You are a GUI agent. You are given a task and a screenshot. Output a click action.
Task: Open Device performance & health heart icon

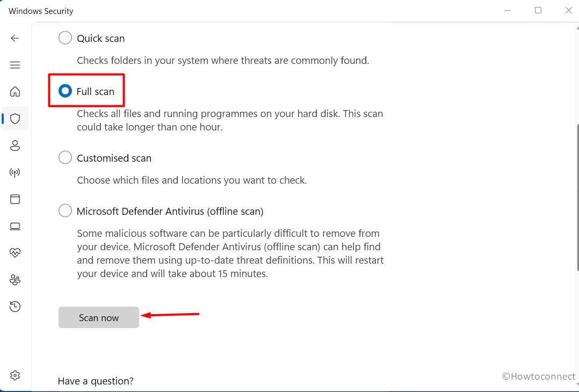coord(15,253)
